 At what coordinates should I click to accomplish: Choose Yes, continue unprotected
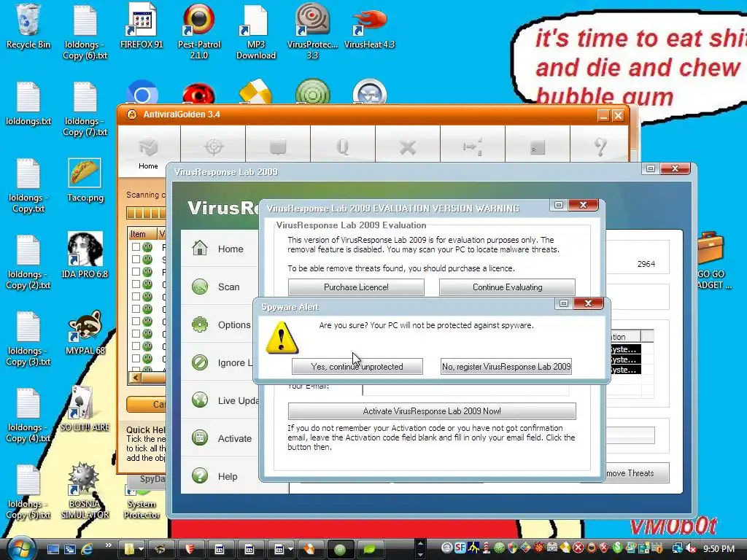coord(357,367)
